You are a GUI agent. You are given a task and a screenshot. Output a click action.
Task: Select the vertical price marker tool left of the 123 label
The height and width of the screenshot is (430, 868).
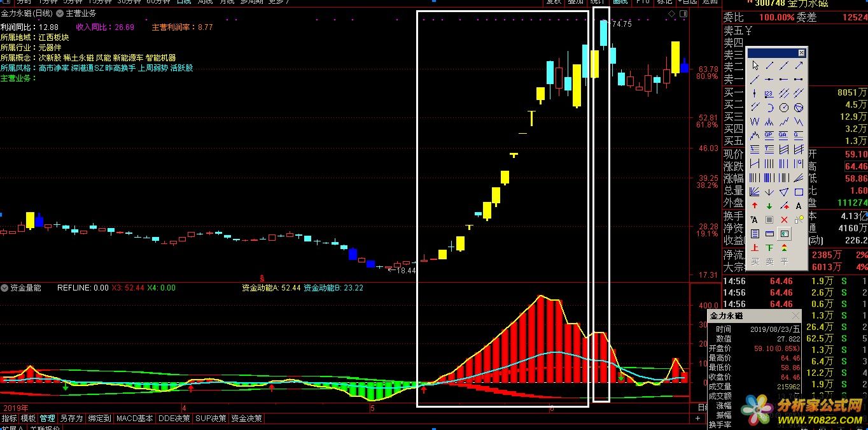tap(755, 93)
